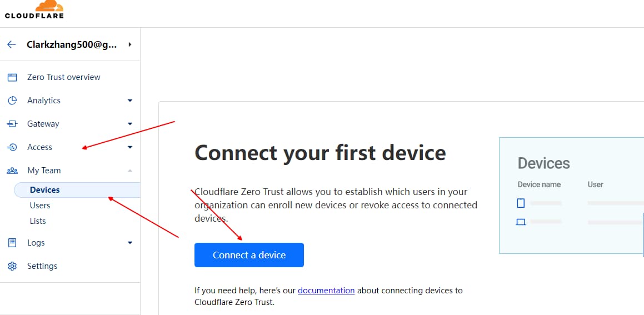This screenshot has width=644, height=315.
Task: Click the Access sidebar icon
Action: click(12, 147)
